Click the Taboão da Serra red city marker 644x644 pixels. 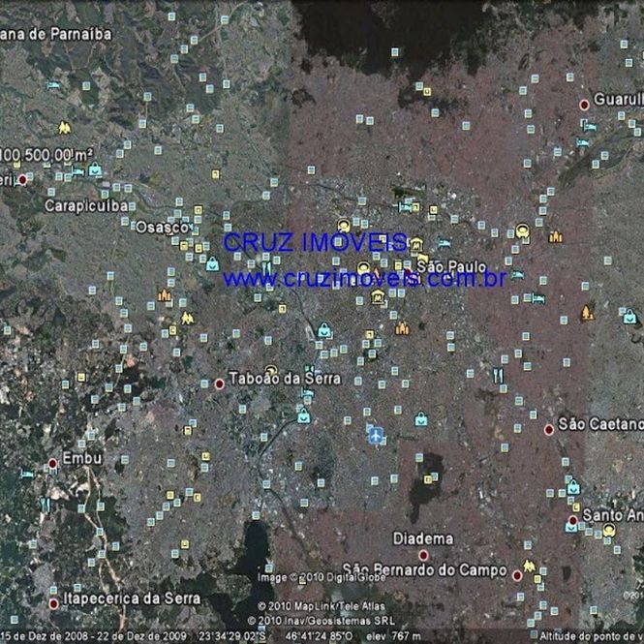click(219, 384)
